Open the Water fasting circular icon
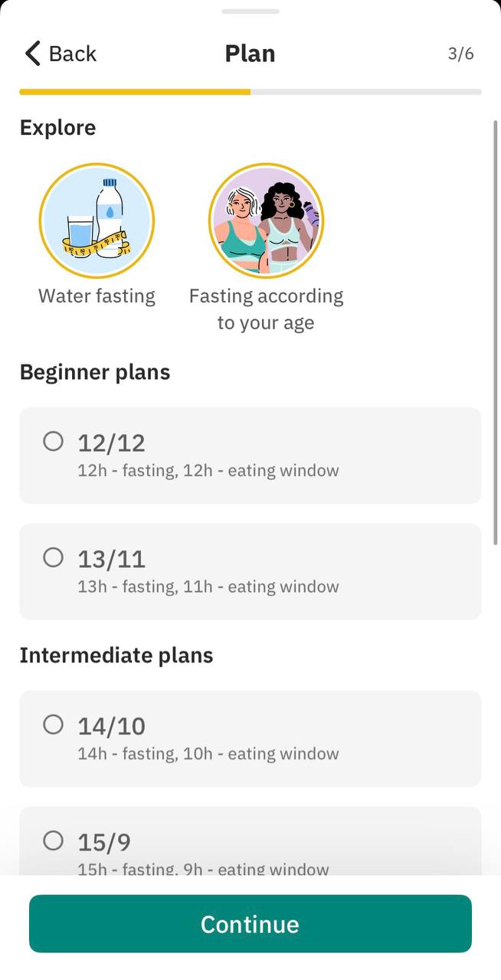This screenshot has height=980, width=501. click(97, 220)
